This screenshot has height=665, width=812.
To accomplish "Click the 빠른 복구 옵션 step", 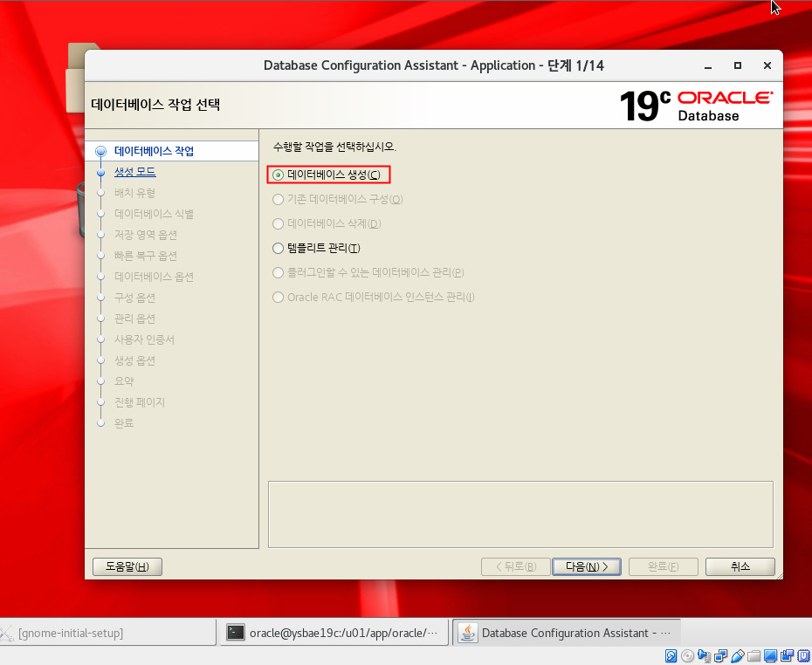I will (146, 256).
